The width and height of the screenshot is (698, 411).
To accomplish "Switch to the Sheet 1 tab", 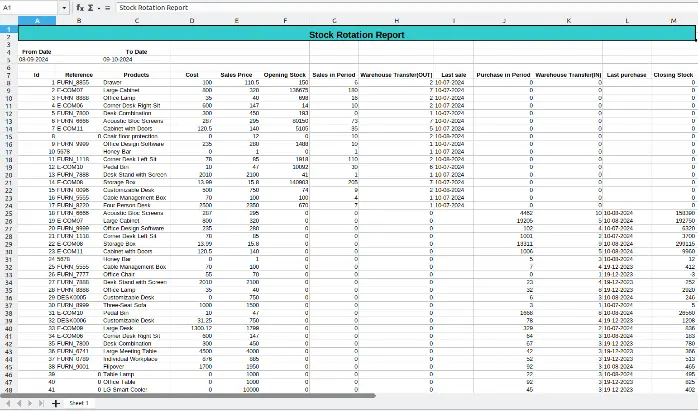I will 79,404.
